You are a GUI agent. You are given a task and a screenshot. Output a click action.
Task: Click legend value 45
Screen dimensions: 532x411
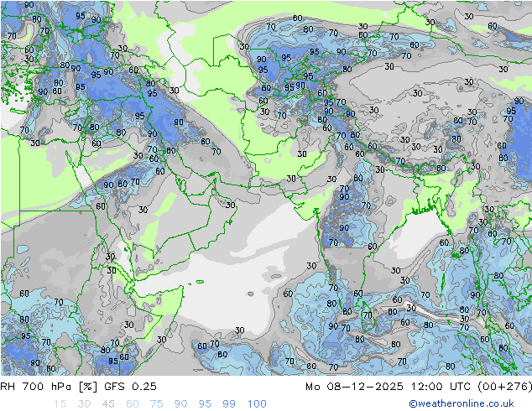108,404
